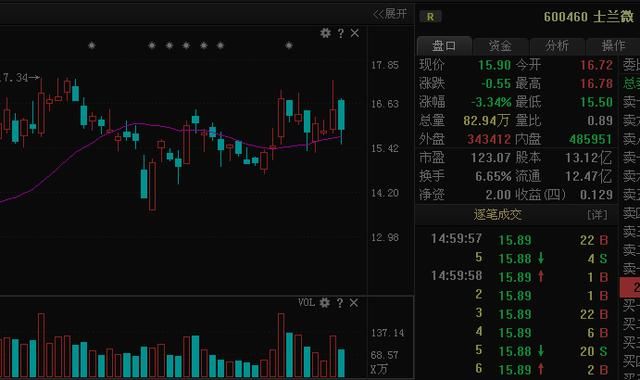This screenshot has height=380, width=640.
Task: Click the highest price 16.78
Action: click(596, 84)
